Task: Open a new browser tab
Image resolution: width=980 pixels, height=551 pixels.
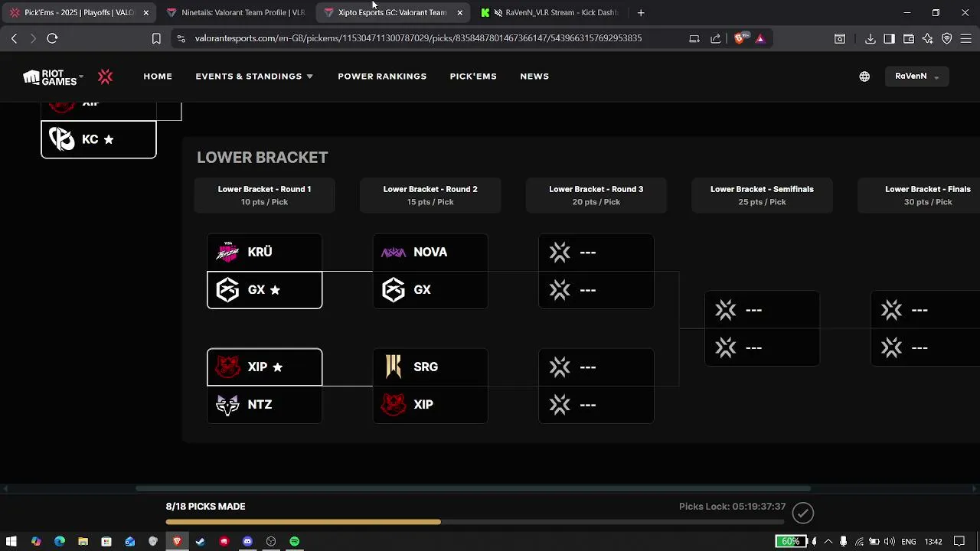Action: [x=641, y=12]
